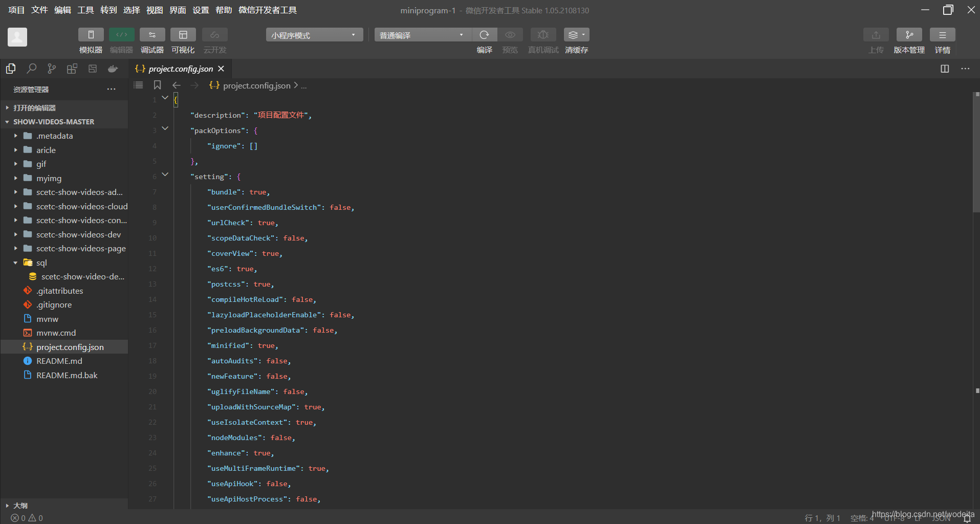
Task: Expand the myimg folder
Action: (x=64, y=178)
